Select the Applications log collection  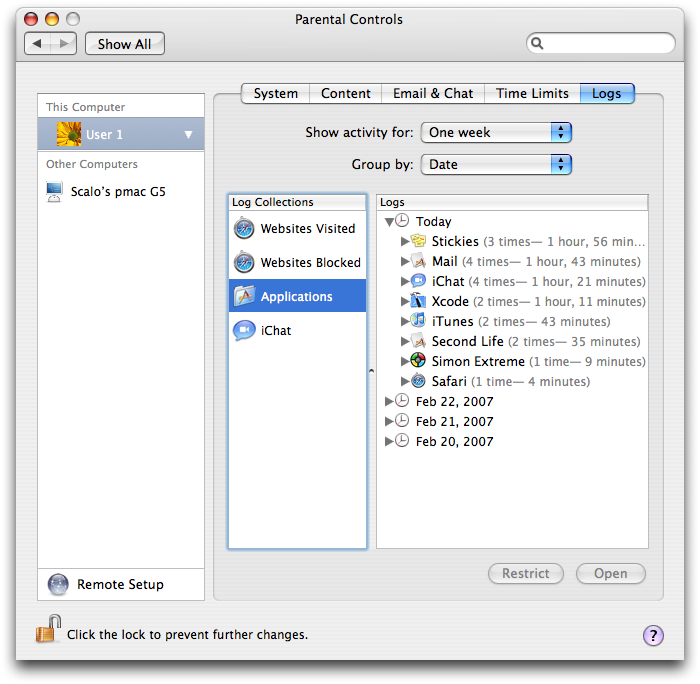pos(297,296)
